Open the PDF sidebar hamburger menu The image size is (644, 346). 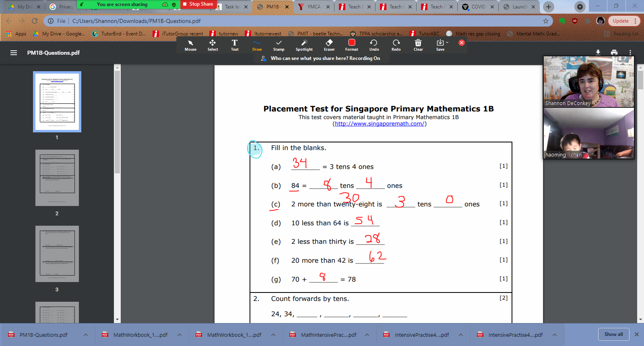(x=14, y=53)
